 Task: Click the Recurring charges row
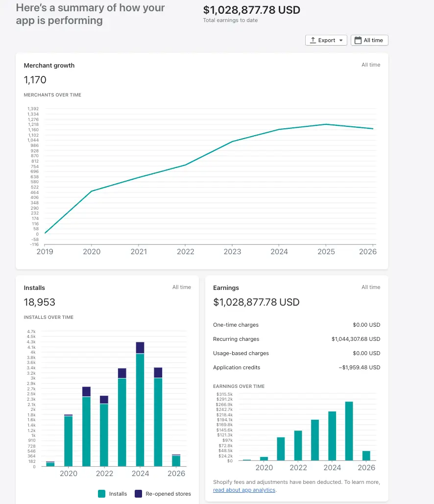point(296,339)
